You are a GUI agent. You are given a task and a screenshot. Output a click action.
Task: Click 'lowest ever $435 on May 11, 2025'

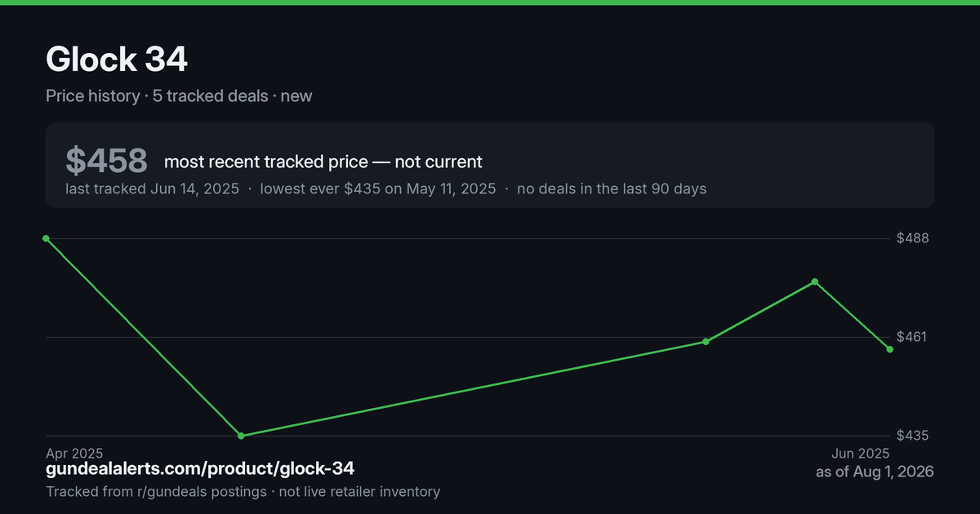click(378, 188)
